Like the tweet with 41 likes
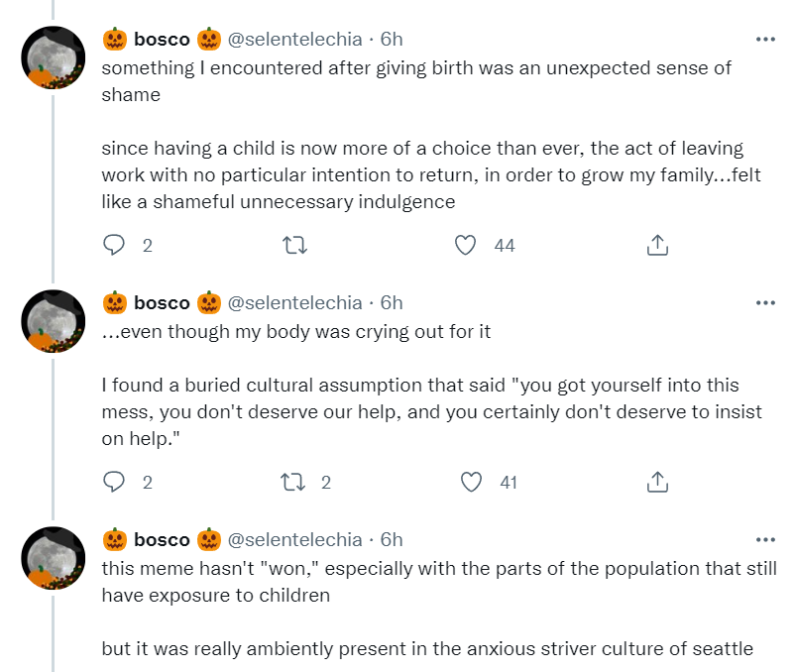 pos(473,483)
